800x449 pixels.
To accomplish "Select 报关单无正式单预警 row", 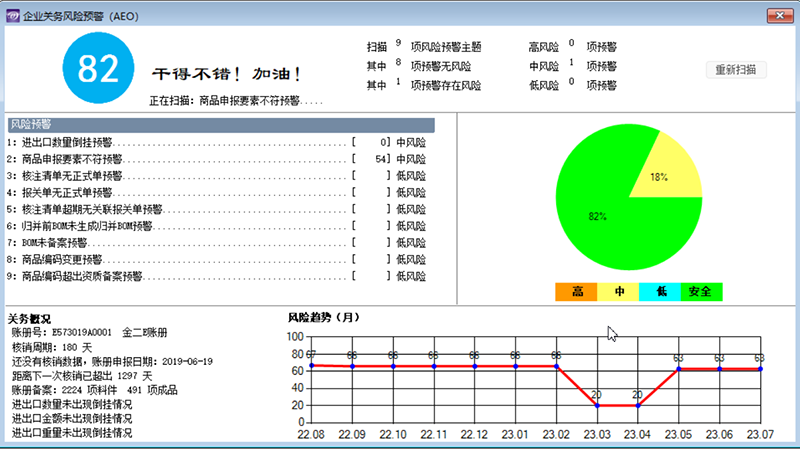I will pos(216,193).
